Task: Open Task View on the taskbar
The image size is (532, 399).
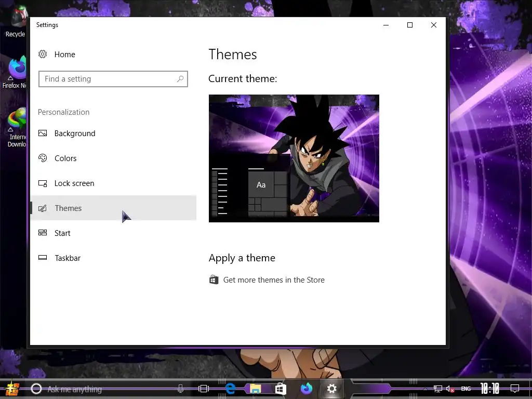Action: pyautogui.click(x=204, y=389)
